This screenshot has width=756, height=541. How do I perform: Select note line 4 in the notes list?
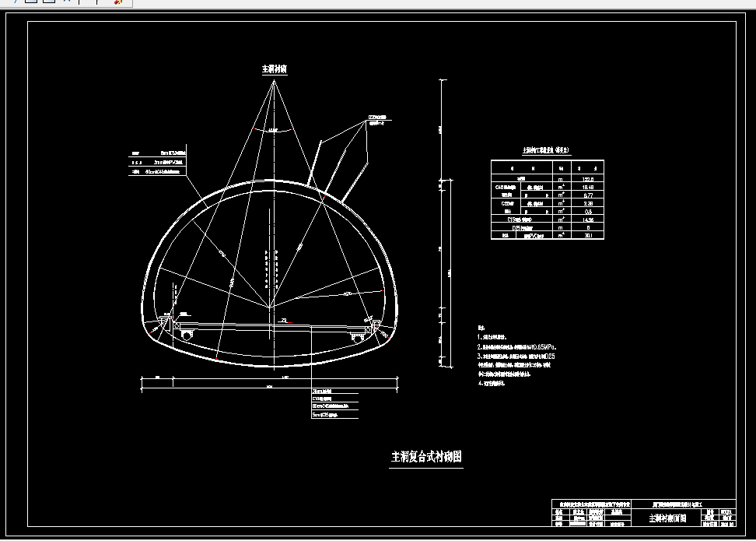pos(492,384)
